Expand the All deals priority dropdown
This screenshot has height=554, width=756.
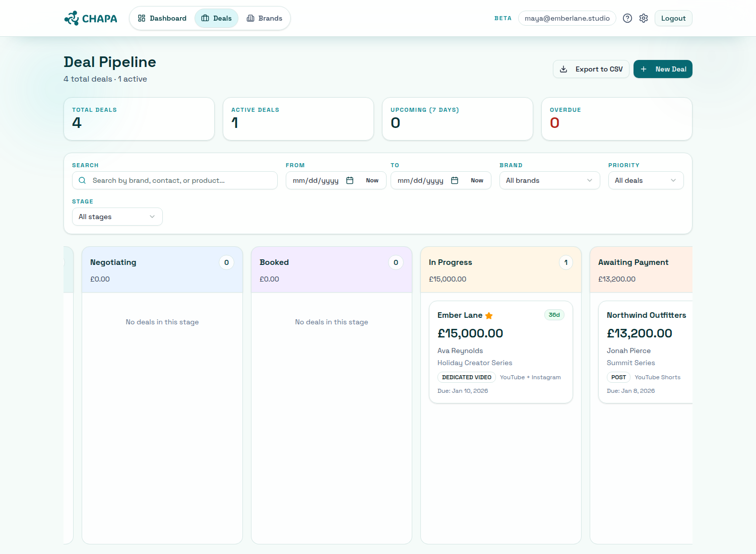pos(646,180)
